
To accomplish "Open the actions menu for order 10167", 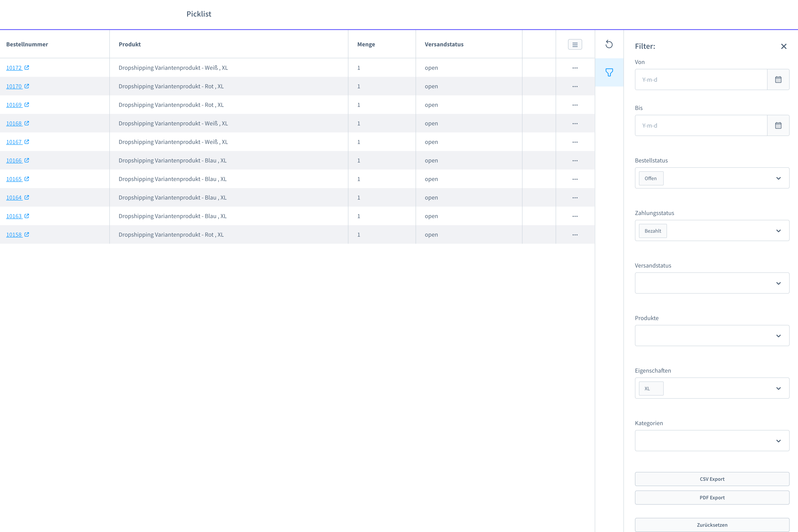I will click(x=575, y=142).
